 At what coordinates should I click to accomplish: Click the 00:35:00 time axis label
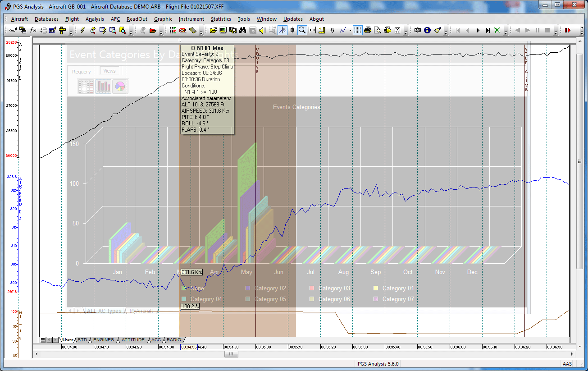(263, 347)
